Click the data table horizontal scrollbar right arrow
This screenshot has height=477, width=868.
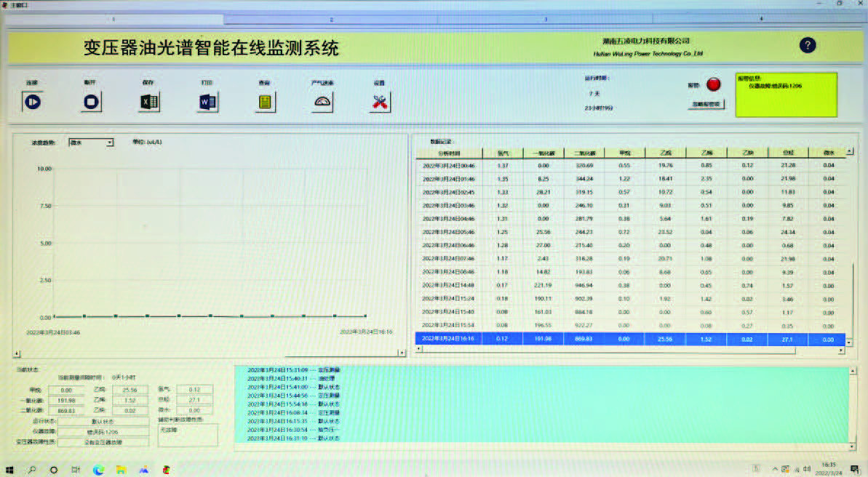tap(841, 350)
